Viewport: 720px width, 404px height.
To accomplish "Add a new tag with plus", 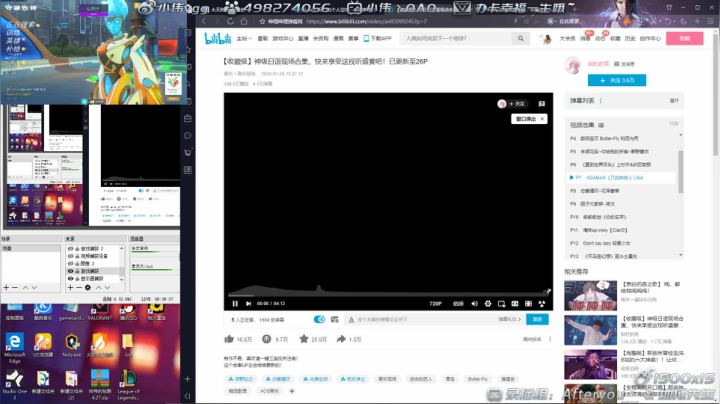I will (x=292, y=391).
